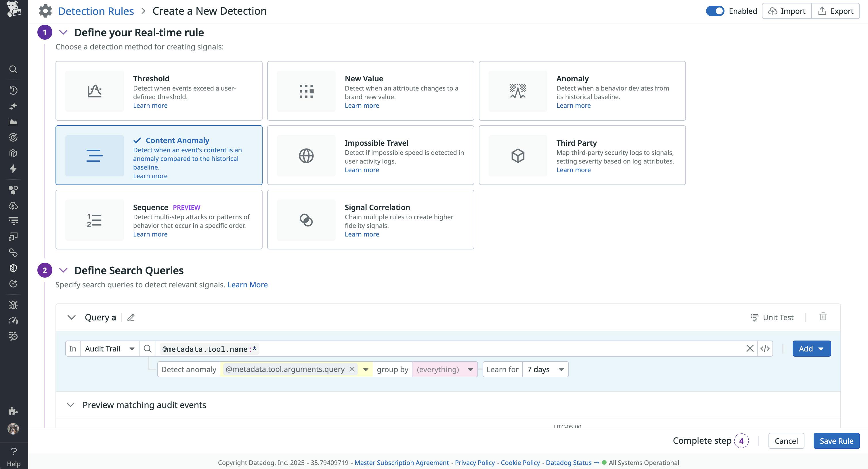Image resolution: width=868 pixels, height=469 pixels.
Task: Open the query edit pencil icon
Action: [131, 317]
